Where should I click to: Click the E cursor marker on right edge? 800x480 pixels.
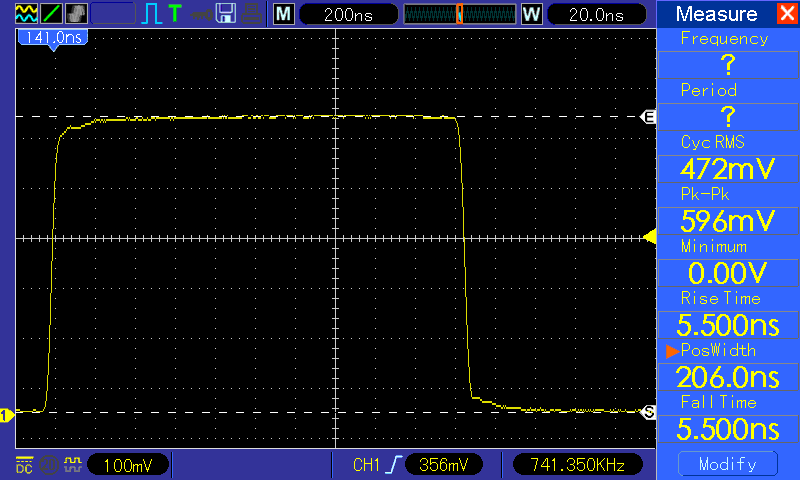tap(648, 117)
